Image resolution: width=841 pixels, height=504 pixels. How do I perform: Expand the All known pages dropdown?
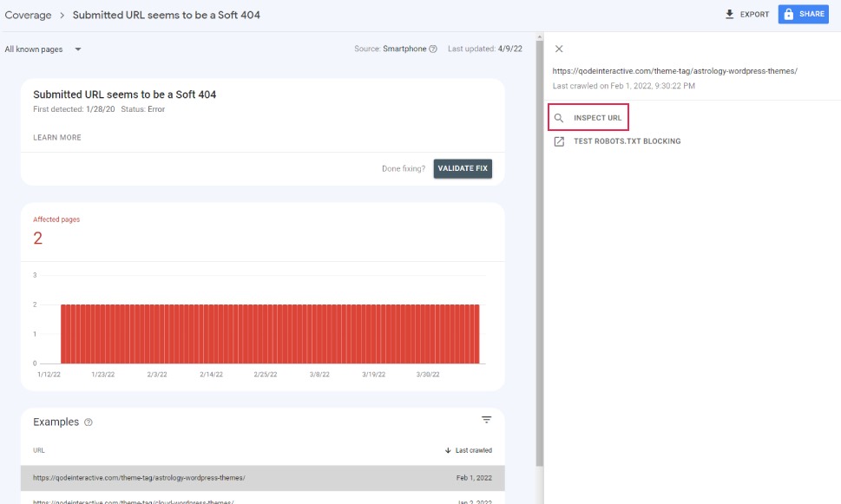point(78,49)
